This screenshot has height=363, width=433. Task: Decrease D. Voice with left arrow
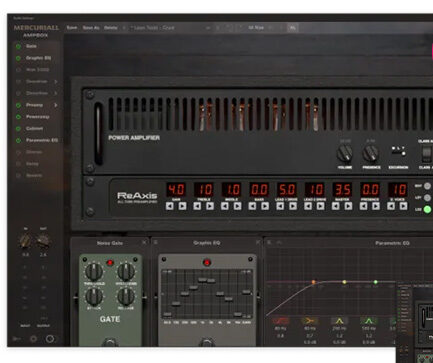coord(391,206)
